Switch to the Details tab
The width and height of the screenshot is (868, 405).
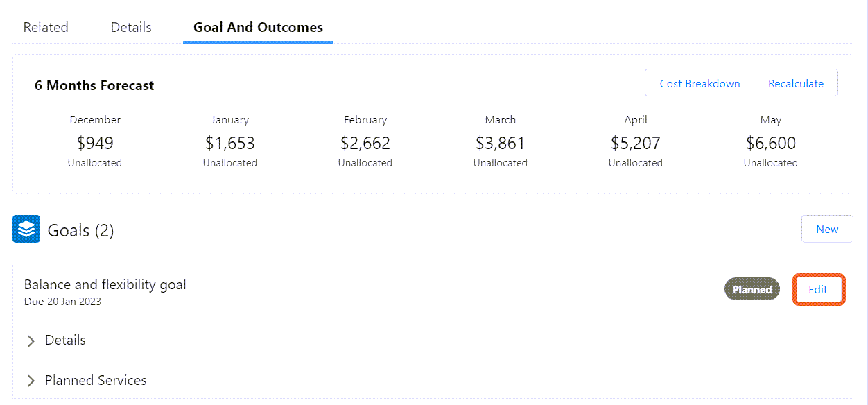point(131,27)
